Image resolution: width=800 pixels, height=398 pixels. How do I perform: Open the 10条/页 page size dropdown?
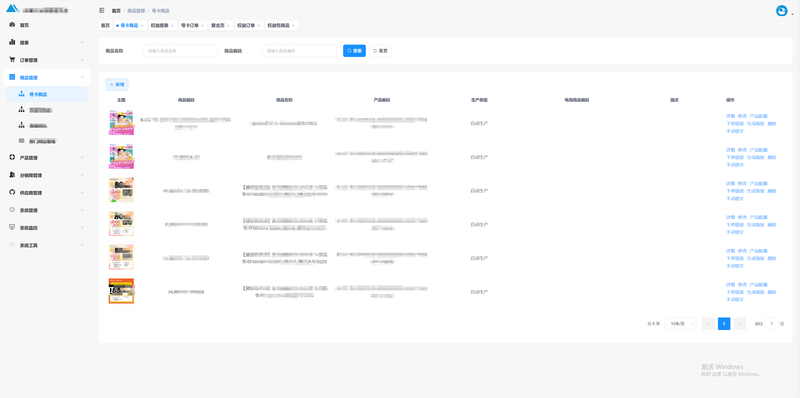680,324
